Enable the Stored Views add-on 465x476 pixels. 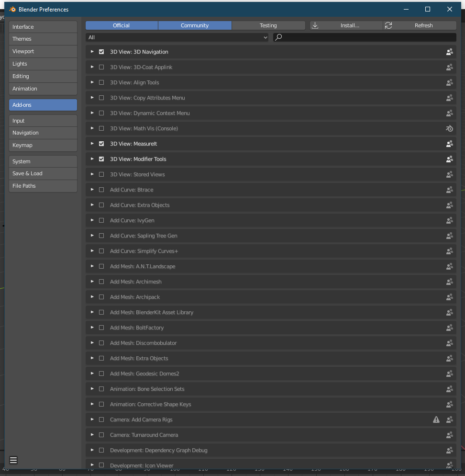(101, 175)
